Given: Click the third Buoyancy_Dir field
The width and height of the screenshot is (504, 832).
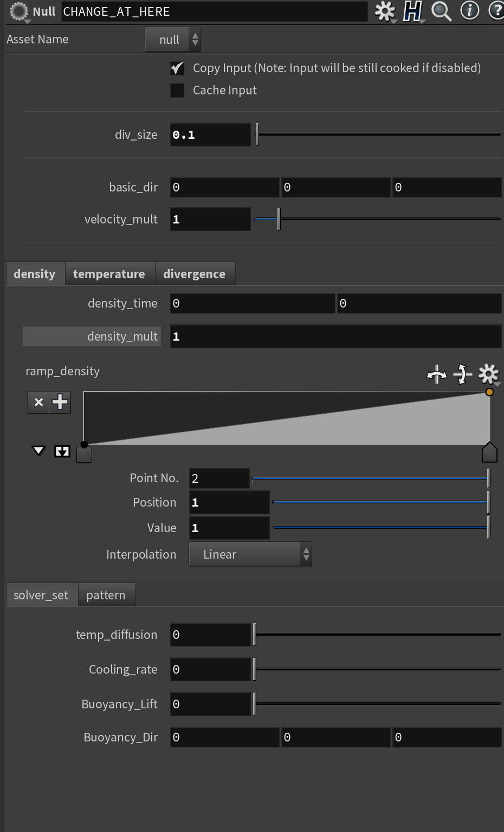Looking at the screenshot, I should (x=447, y=737).
